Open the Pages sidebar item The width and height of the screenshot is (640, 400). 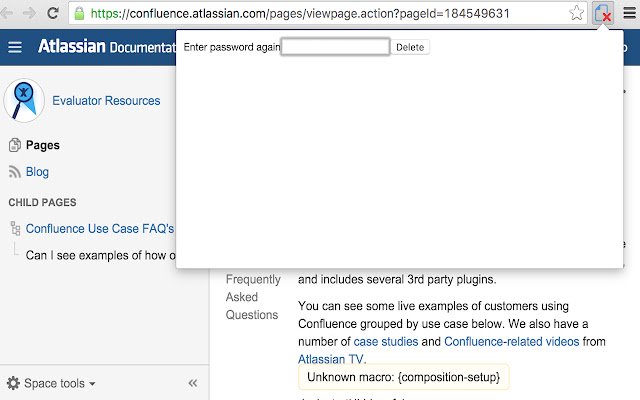(42, 145)
